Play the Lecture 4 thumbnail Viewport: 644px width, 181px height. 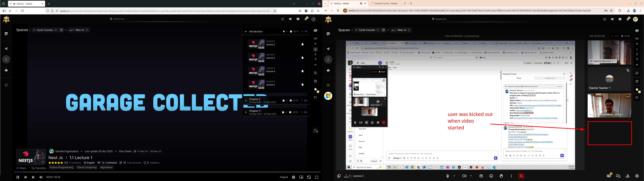pos(256,71)
